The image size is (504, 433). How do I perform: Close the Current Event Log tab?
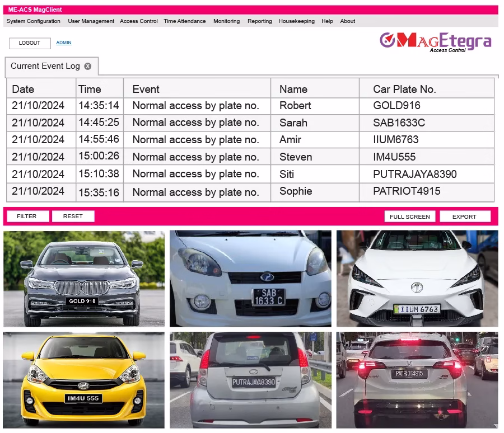pyautogui.click(x=88, y=66)
